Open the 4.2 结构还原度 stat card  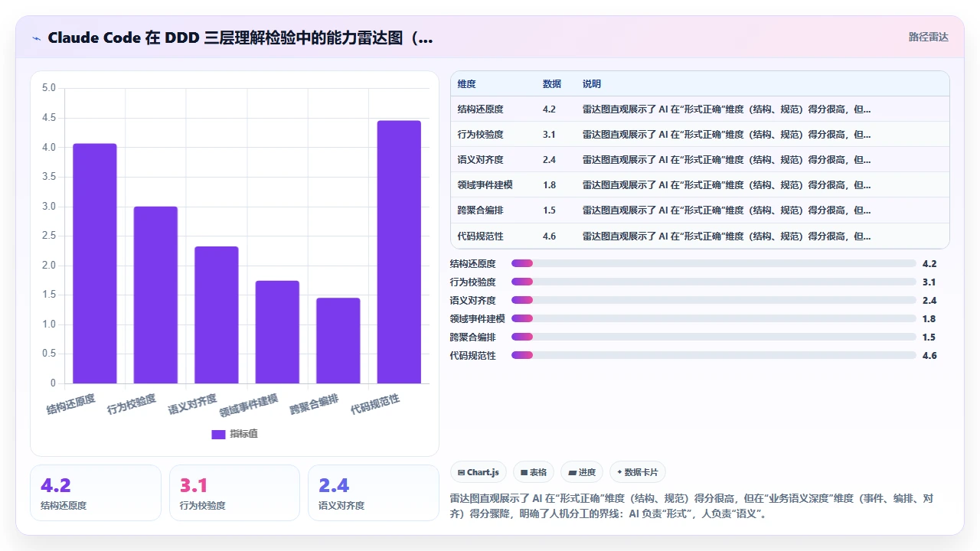tap(96, 493)
